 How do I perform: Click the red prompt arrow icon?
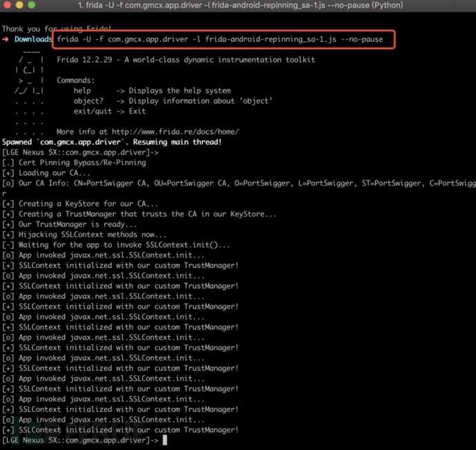coord(6,39)
